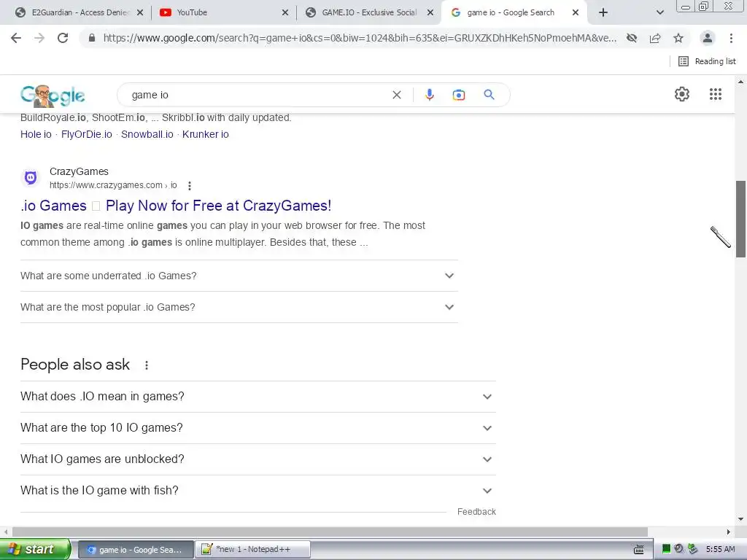Screen dimensions: 747x560
Task: Click the crazygames.com URL text
Action: (x=113, y=185)
